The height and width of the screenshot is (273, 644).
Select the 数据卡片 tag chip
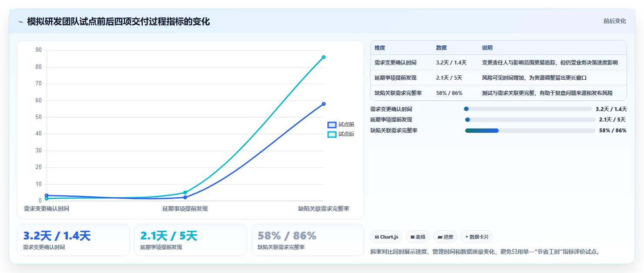[x=477, y=237]
